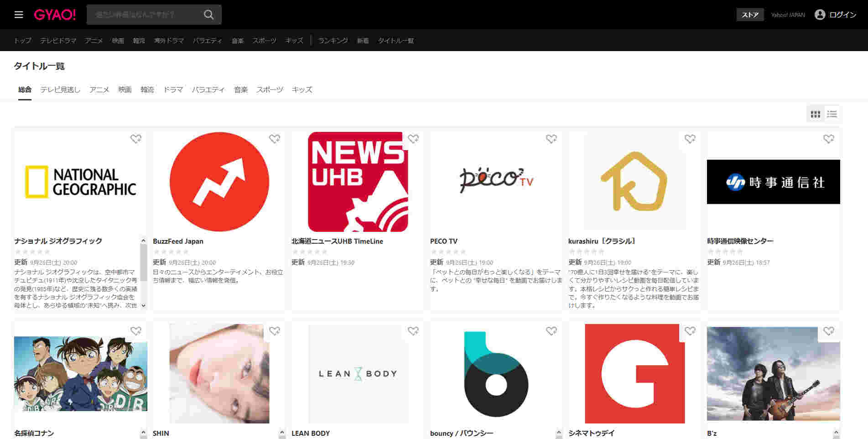Open kurashiru logo thumbnail
This screenshot has height=439, width=868.
635,182
